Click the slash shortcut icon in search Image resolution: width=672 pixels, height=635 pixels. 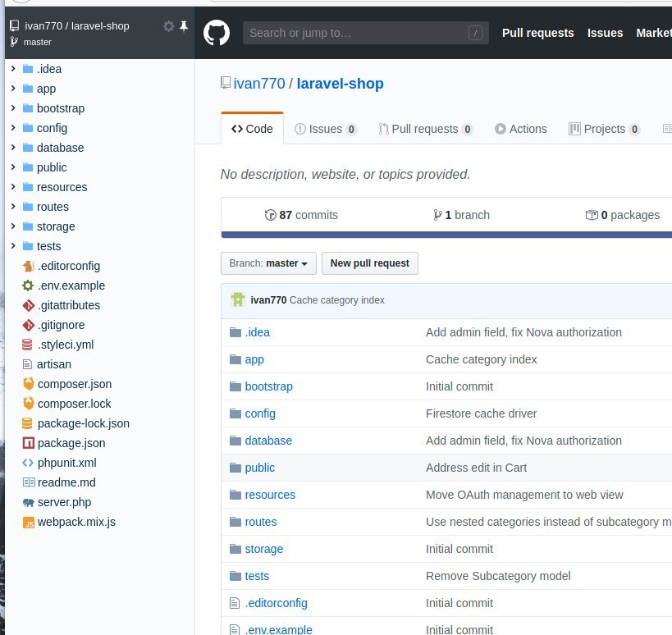pyautogui.click(x=475, y=33)
